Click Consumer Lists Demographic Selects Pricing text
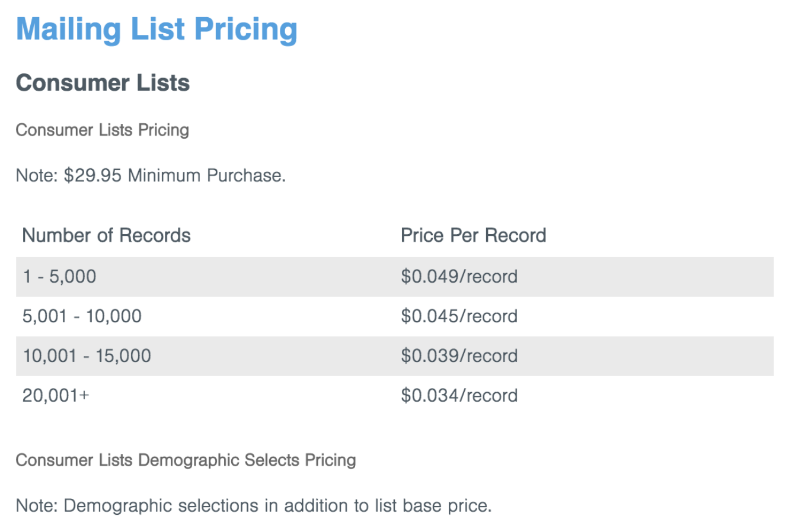This screenshot has width=798, height=532. click(x=186, y=460)
